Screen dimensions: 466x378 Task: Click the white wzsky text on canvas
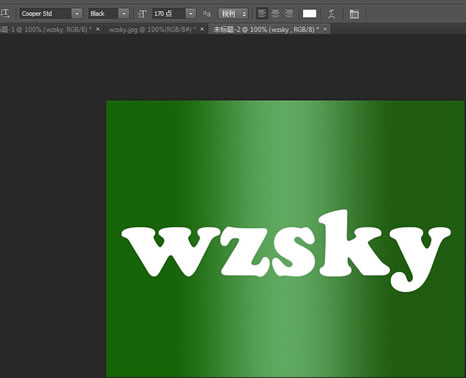tap(286, 251)
